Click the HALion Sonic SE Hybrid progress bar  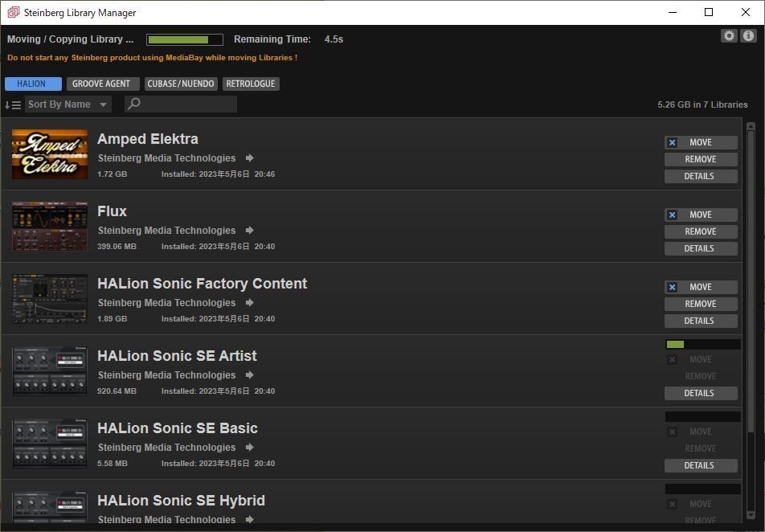pos(702,489)
